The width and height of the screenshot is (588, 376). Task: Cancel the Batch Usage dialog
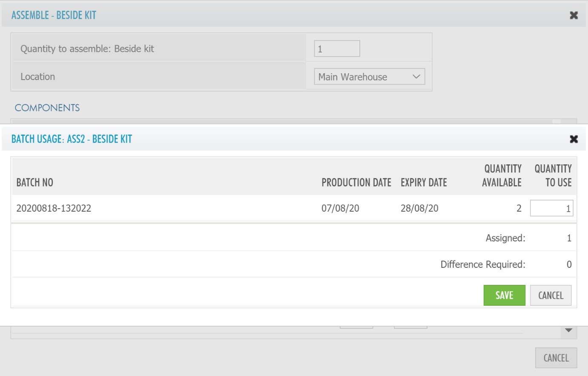551,295
